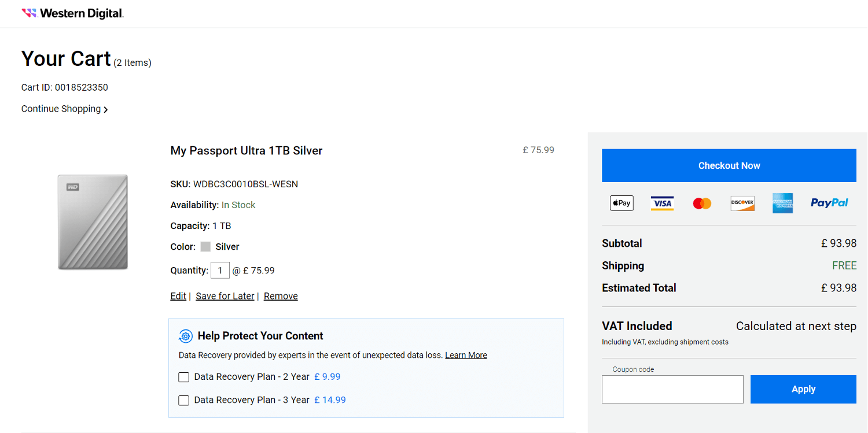Click the Help Protect Your Content shield icon
Viewport: 868px width, 433px height.
pyautogui.click(x=185, y=336)
